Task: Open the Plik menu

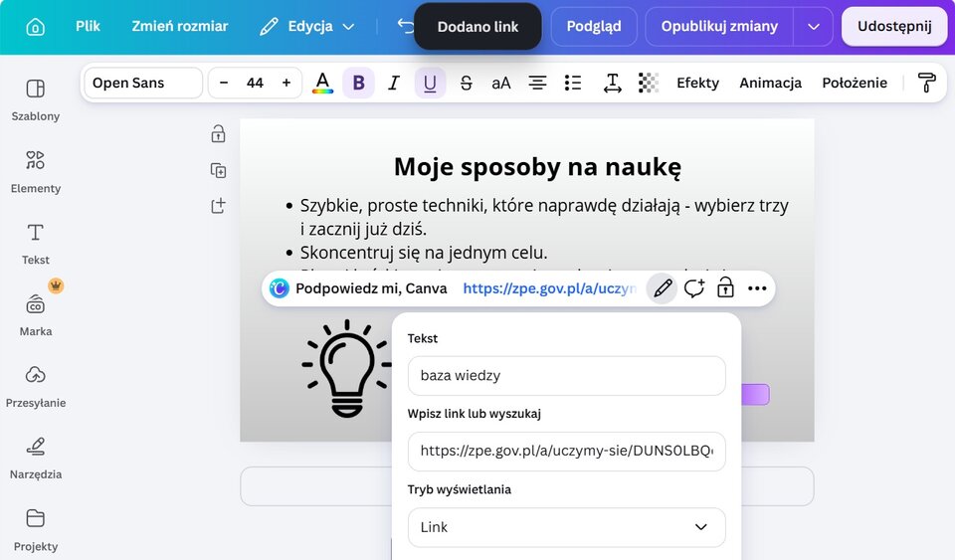Action: [x=88, y=26]
